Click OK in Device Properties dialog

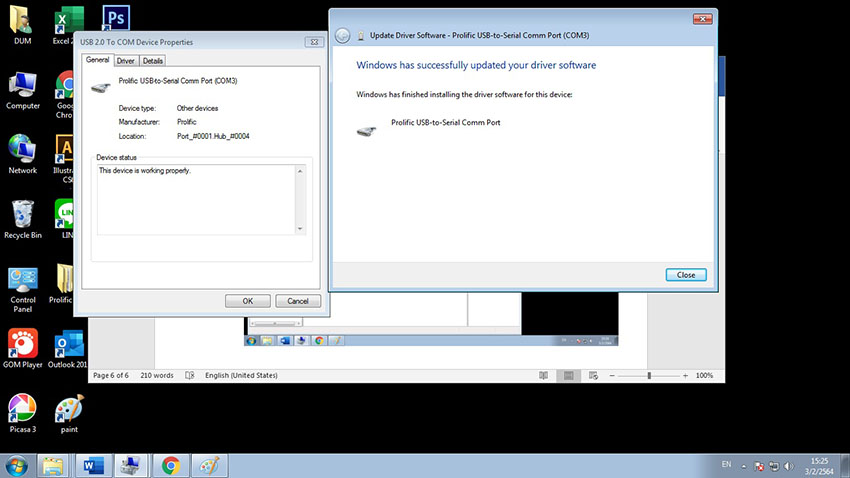(248, 301)
